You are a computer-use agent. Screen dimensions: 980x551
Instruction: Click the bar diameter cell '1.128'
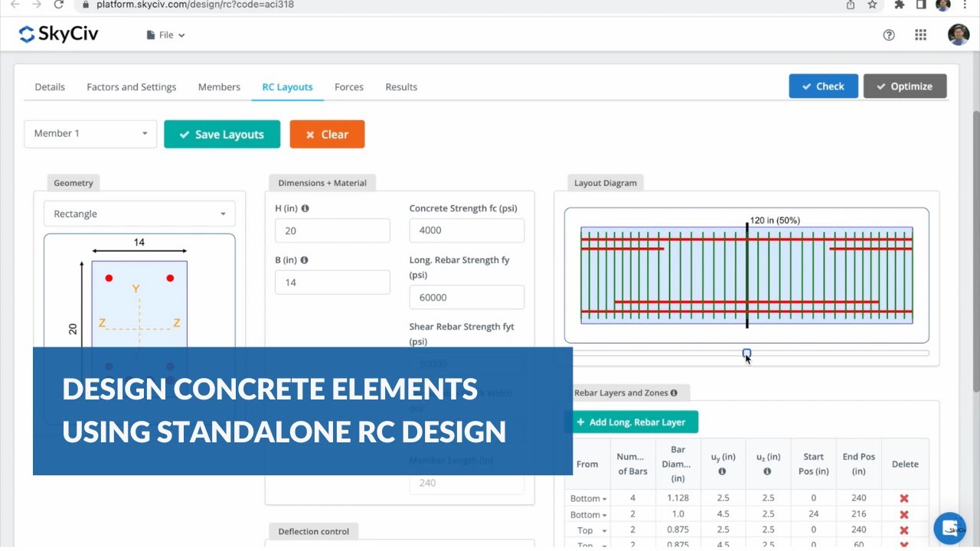click(677, 498)
